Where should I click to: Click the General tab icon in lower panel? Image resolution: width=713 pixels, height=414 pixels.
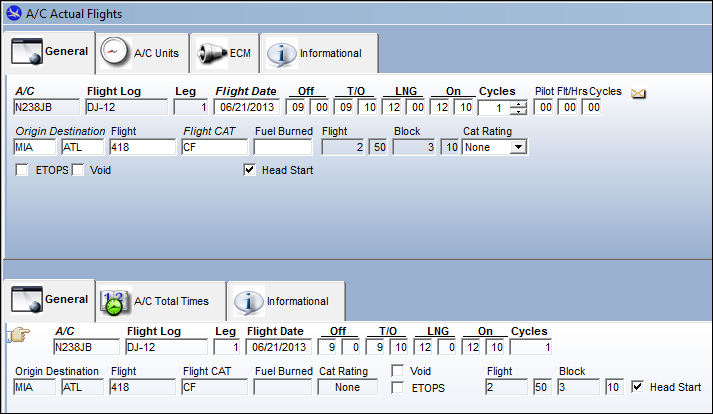(27, 299)
